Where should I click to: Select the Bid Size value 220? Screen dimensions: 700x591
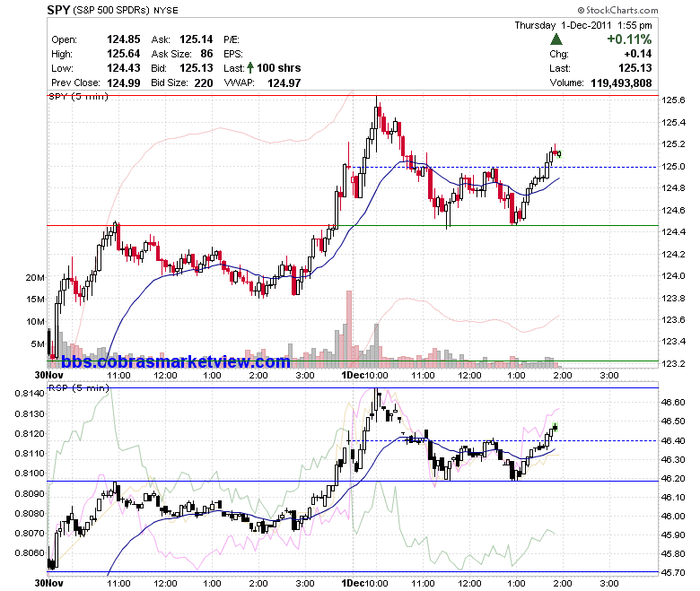[x=204, y=83]
